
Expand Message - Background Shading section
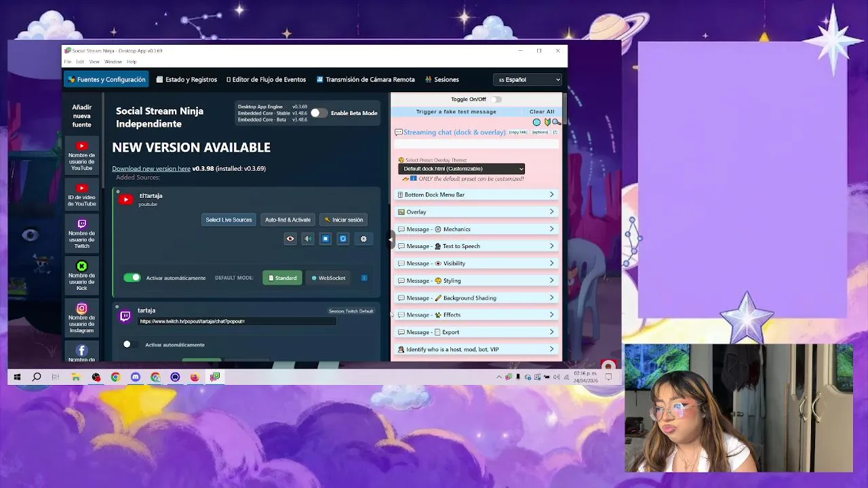(x=476, y=298)
